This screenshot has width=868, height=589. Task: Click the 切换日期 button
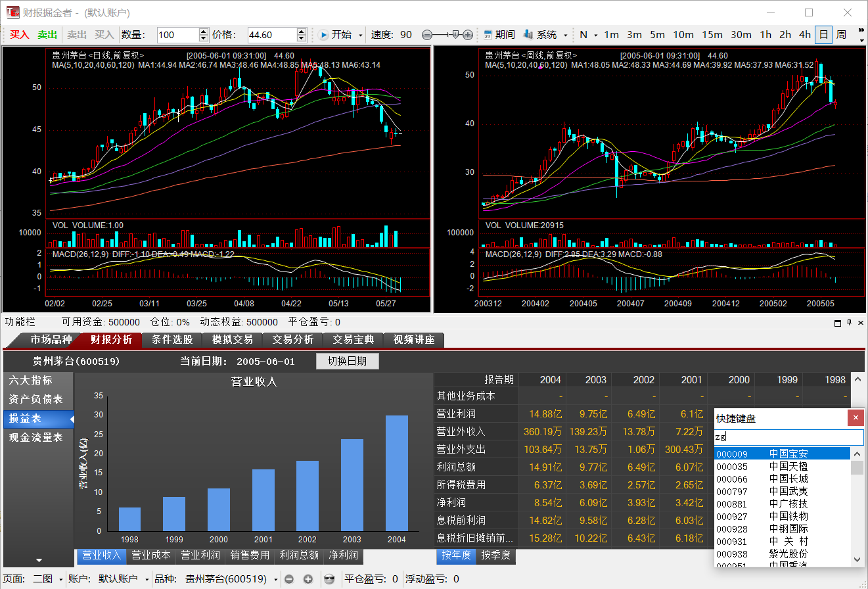(x=347, y=362)
